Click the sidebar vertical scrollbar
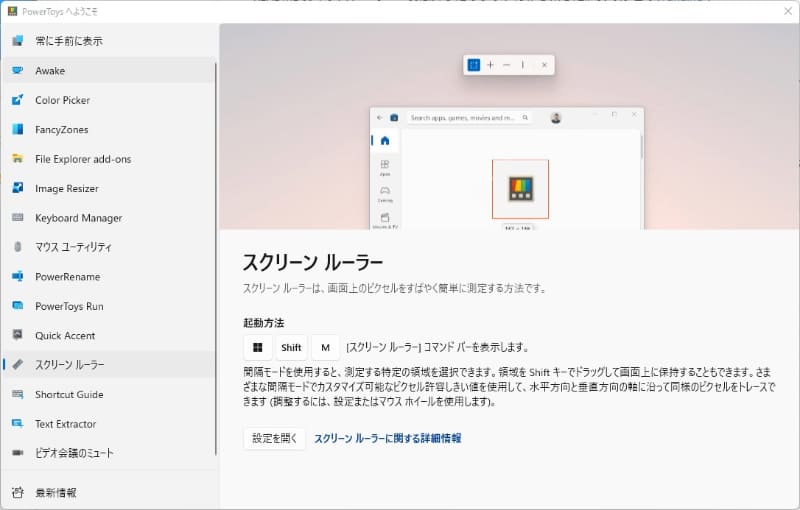 tap(216, 259)
